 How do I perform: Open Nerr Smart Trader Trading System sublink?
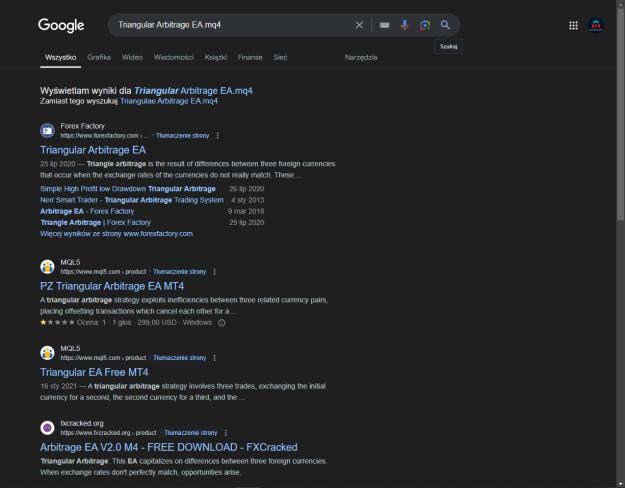[132, 200]
